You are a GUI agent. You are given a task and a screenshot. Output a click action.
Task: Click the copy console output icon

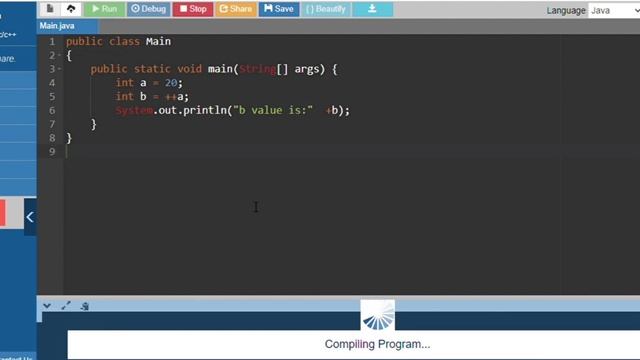pyautogui.click(x=84, y=306)
